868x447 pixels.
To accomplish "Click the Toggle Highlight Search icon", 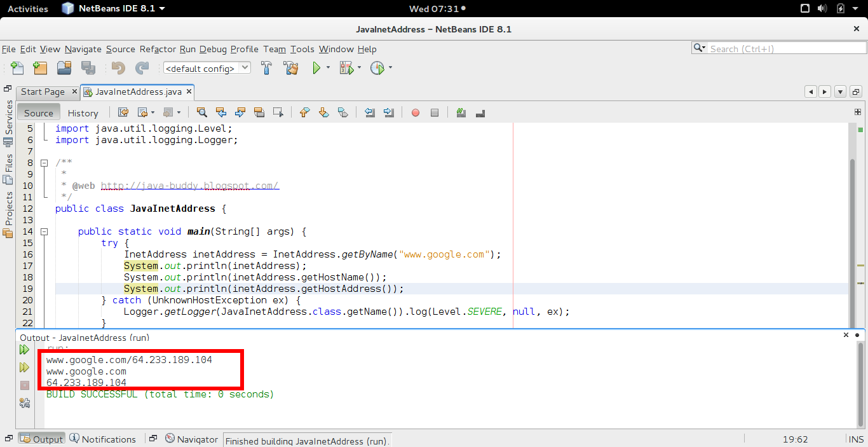I will point(259,113).
